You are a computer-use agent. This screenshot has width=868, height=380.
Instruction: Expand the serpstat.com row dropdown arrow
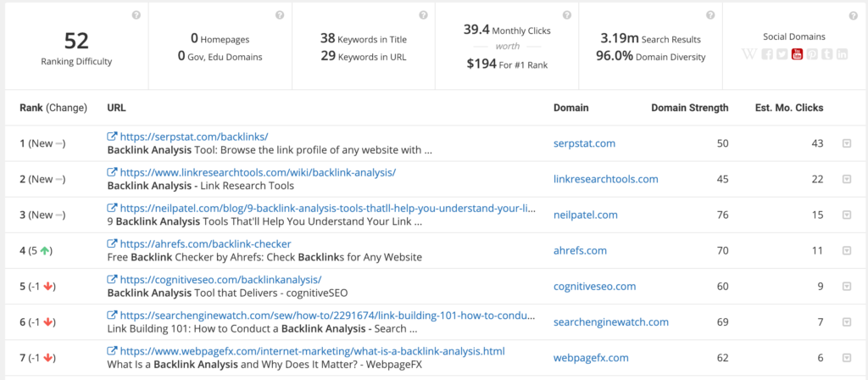click(847, 143)
